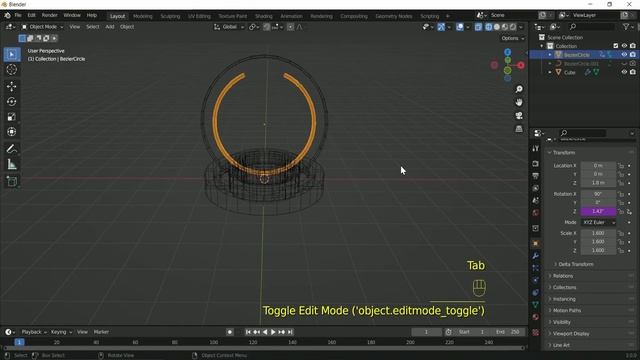The image size is (640, 360).
Task: Open the viewport Options dropdown
Action: (x=513, y=38)
